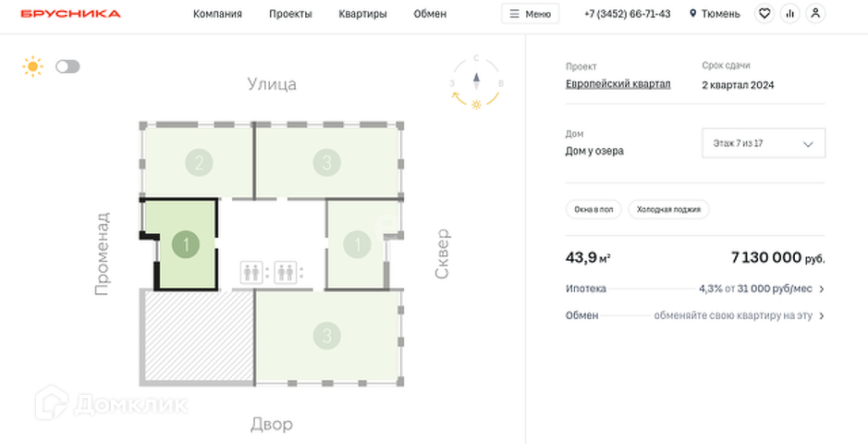868x444 pixels.
Task: Open the Квартиры menu item
Action: tap(362, 14)
